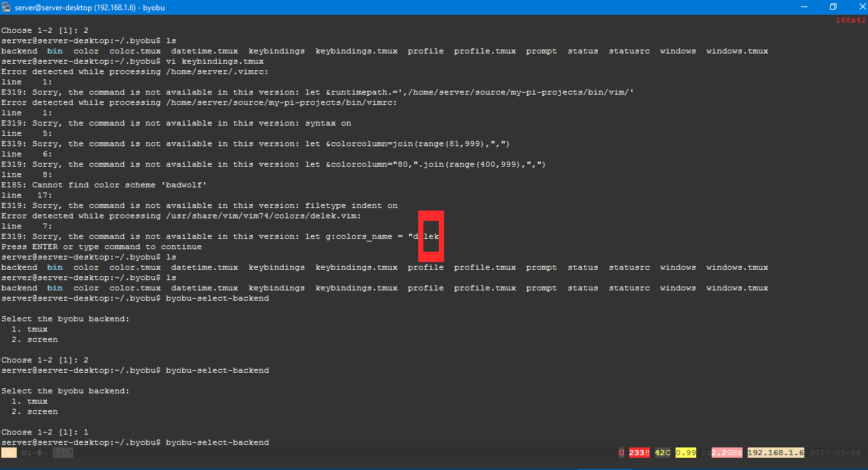Click the 'filetype indent on' text
Screen dimensions: 868x470
pyautogui.click(x=351, y=205)
